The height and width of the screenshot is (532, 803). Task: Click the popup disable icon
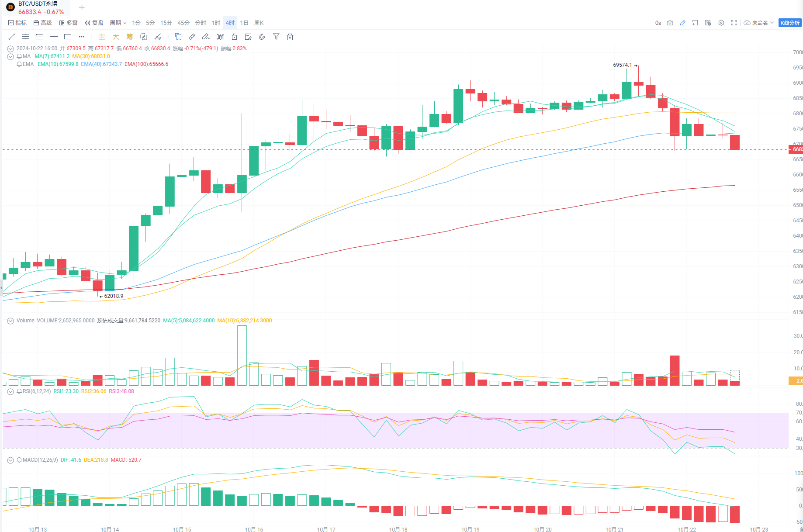pos(708,23)
